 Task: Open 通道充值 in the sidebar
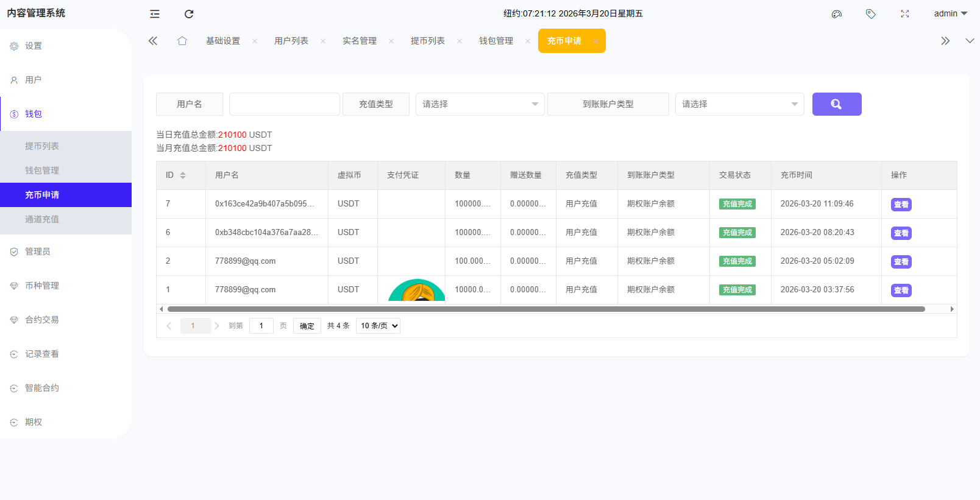pyautogui.click(x=42, y=219)
